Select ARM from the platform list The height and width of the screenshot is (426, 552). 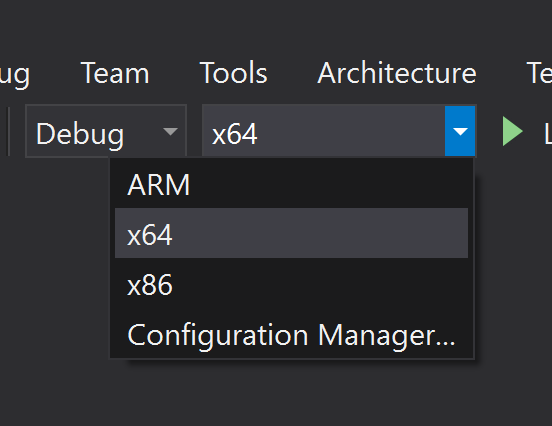[291, 184]
